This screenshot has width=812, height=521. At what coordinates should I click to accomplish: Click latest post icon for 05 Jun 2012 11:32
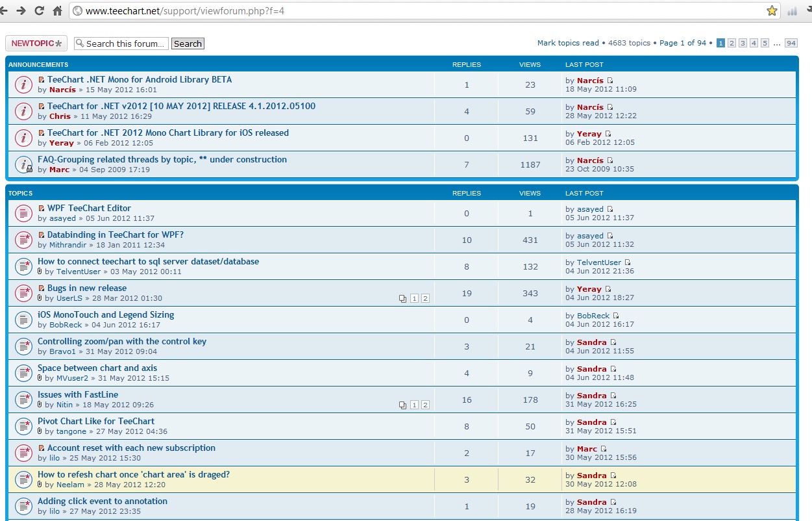(x=609, y=236)
